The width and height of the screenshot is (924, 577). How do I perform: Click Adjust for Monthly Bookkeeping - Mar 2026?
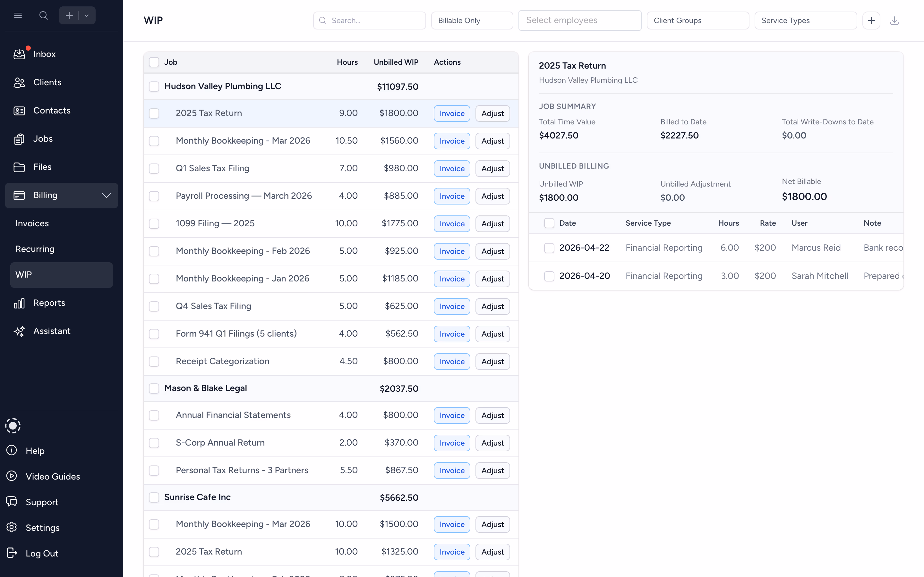point(492,141)
